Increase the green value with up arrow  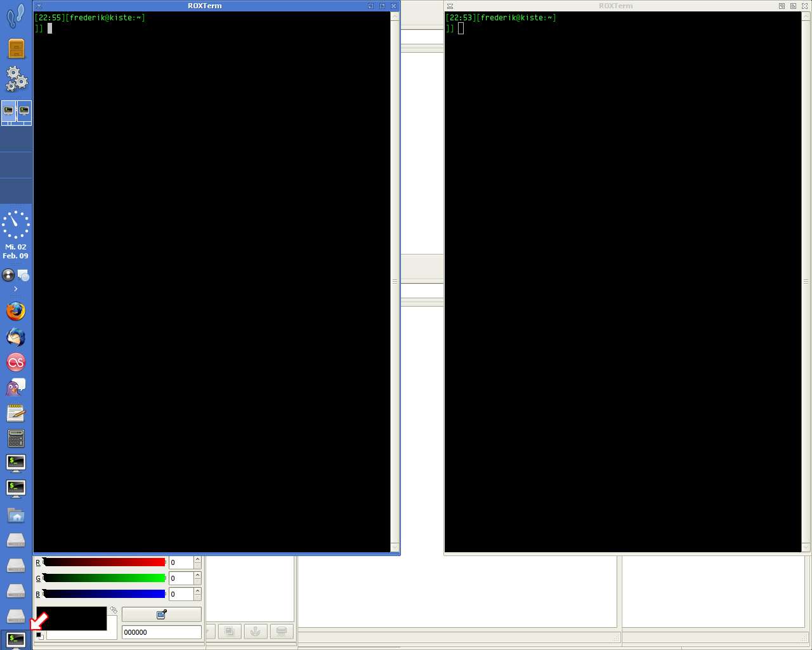197,574
